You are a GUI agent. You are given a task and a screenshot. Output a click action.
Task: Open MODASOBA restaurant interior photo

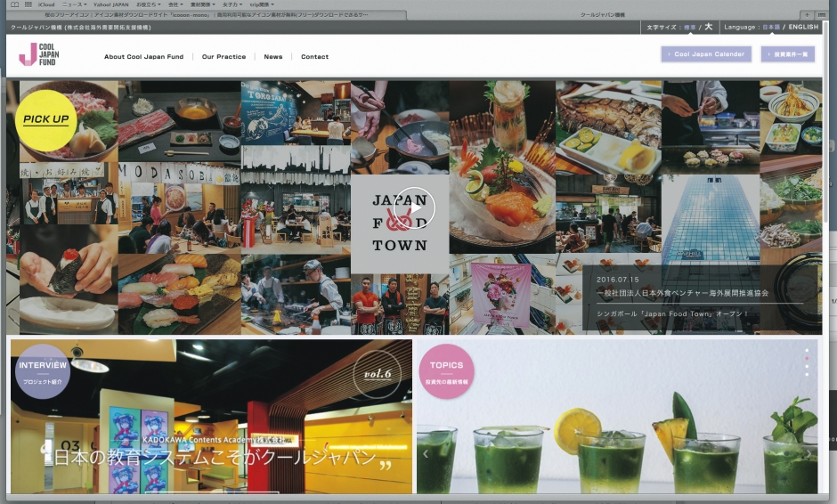point(179,208)
